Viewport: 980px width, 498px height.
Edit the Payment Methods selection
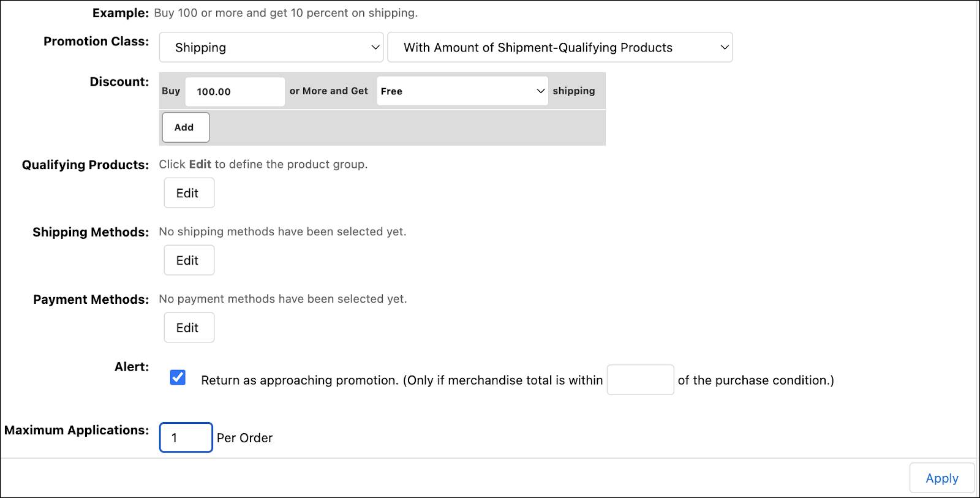[x=189, y=327]
